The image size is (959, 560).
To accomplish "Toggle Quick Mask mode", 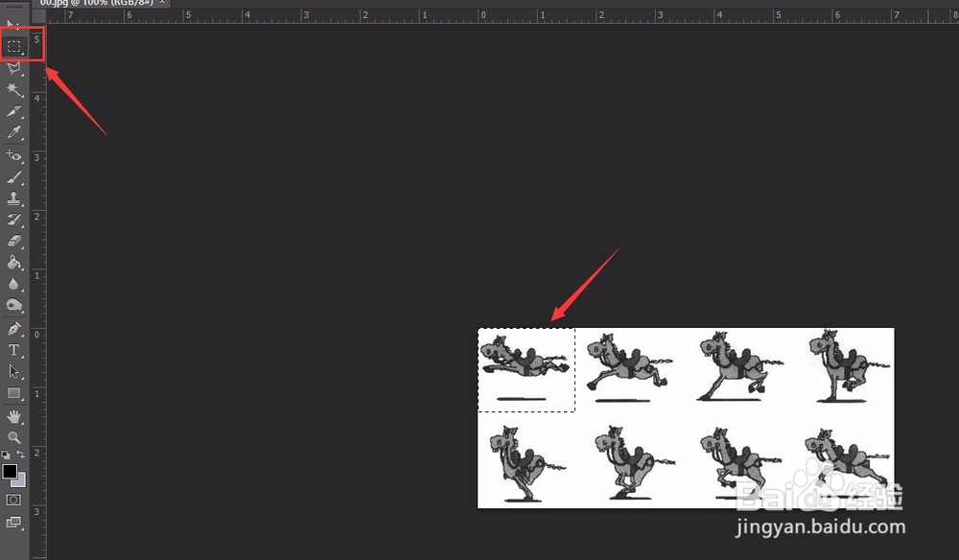I will pyautogui.click(x=13, y=501).
